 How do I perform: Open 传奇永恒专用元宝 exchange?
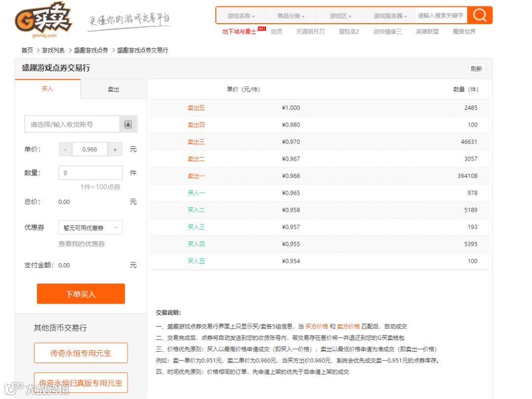[x=81, y=353]
